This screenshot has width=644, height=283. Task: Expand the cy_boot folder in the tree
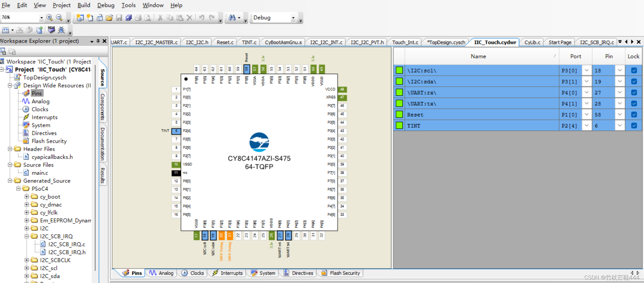point(27,197)
